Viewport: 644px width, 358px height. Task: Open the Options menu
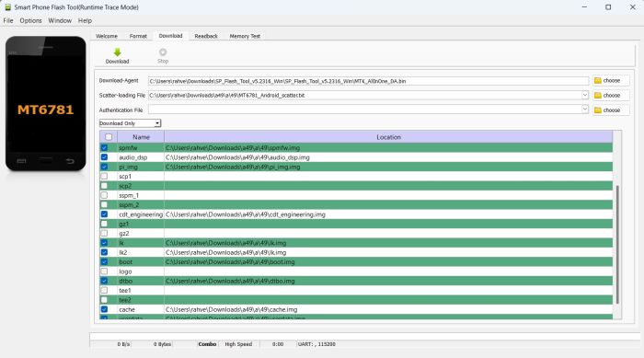click(x=30, y=20)
